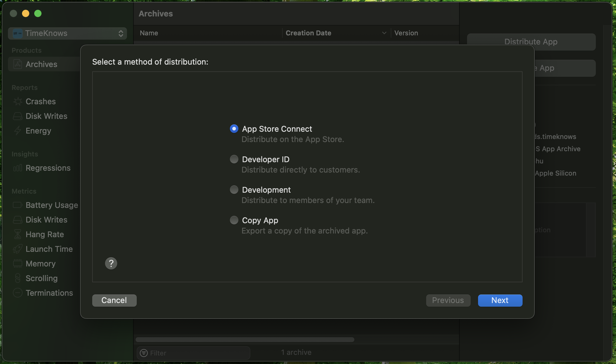Click the Regressions bar chart icon
This screenshot has width=616, height=364.
coord(18,168)
